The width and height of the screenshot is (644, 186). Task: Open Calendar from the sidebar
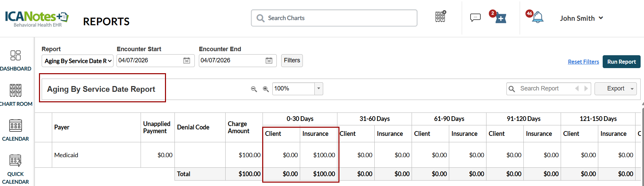[16, 130]
